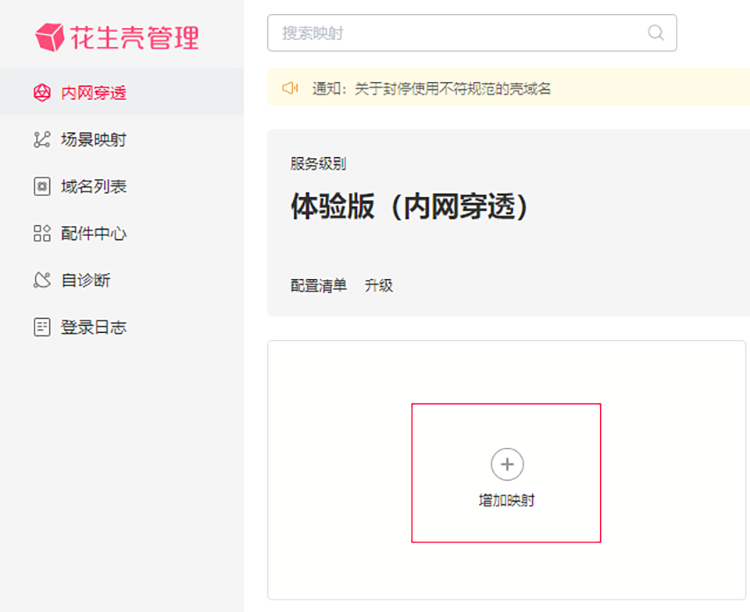The width and height of the screenshot is (750, 612).
Task: Select 域名列表 from the sidebar
Action: (x=94, y=187)
